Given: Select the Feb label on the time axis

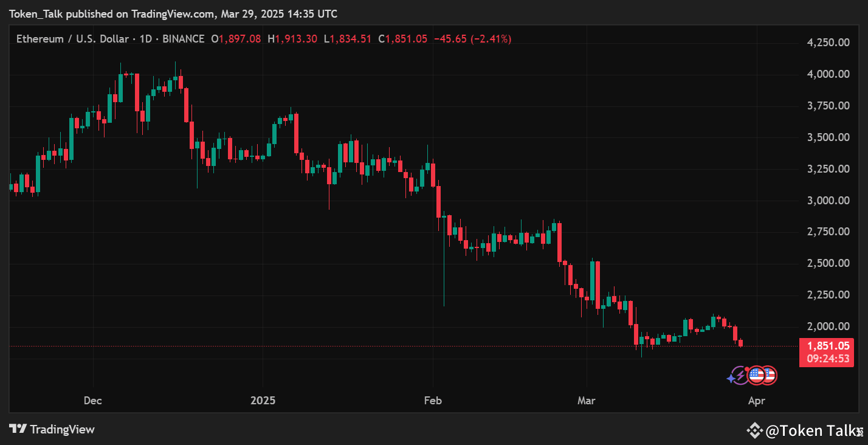Looking at the screenshot, I should pos(432,401).
